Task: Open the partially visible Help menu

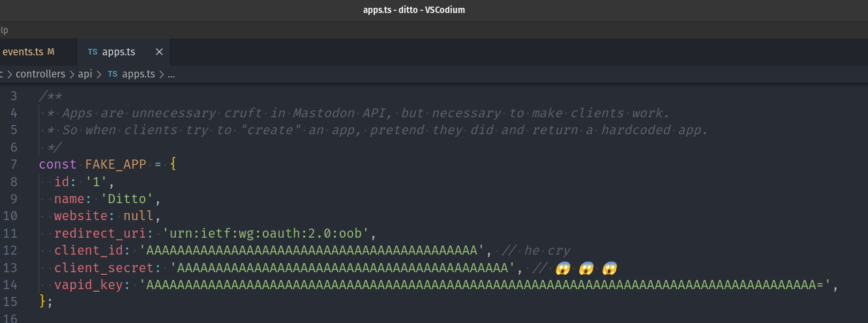Action: click(4, 30)
